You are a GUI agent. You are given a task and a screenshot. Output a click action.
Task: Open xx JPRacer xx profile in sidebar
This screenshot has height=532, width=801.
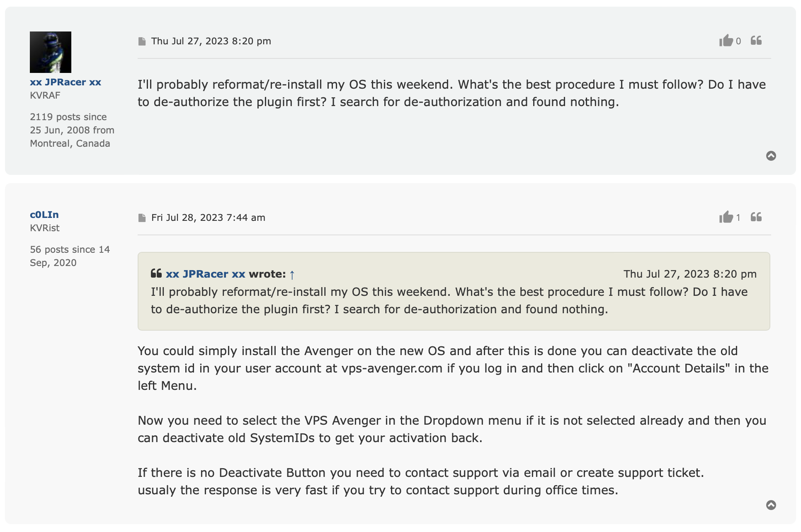click(66, 82)
